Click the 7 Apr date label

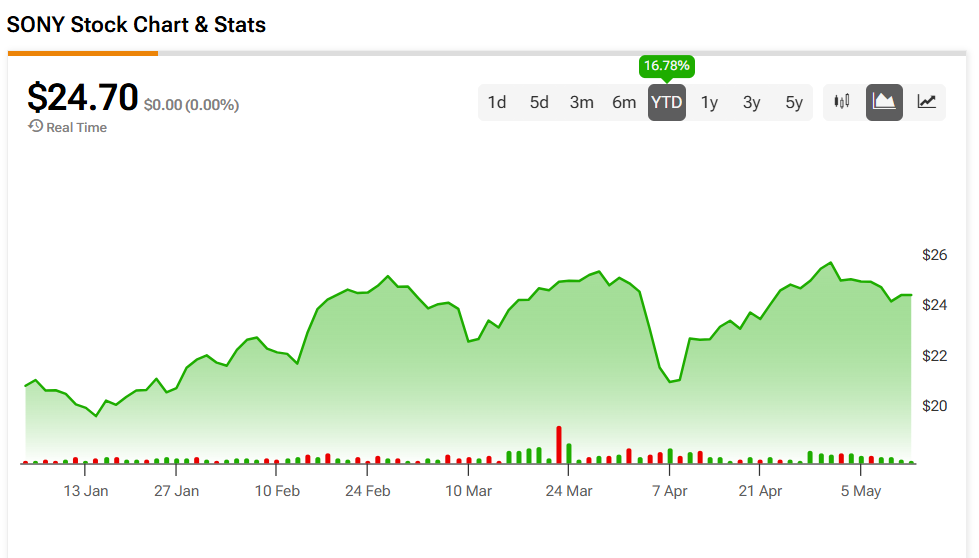pos(669,491)
